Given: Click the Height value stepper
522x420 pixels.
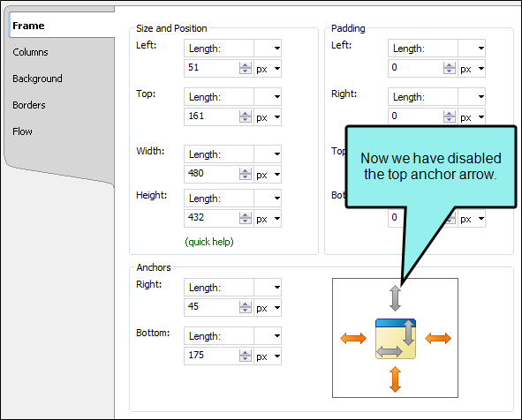Looking at the screenshot, I should tap(246, 219).
